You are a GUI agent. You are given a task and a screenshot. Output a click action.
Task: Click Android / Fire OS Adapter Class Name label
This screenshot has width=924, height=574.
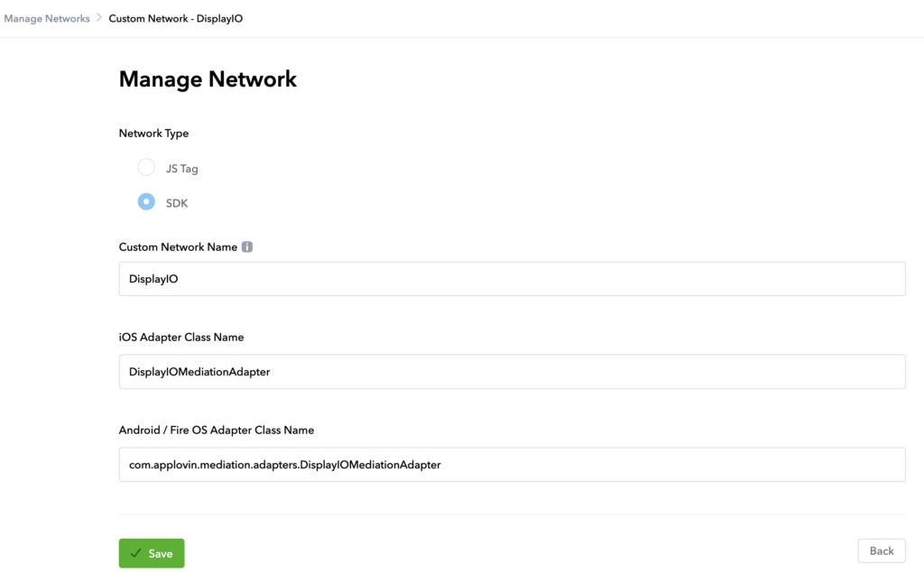(217, 430)
